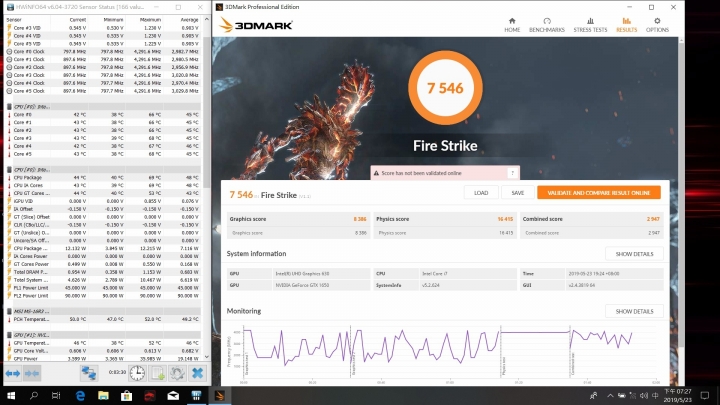Open MSI Dragon Center taskbar icon
The height and width of the screenshot is (405, 720).
coord(150,395)
